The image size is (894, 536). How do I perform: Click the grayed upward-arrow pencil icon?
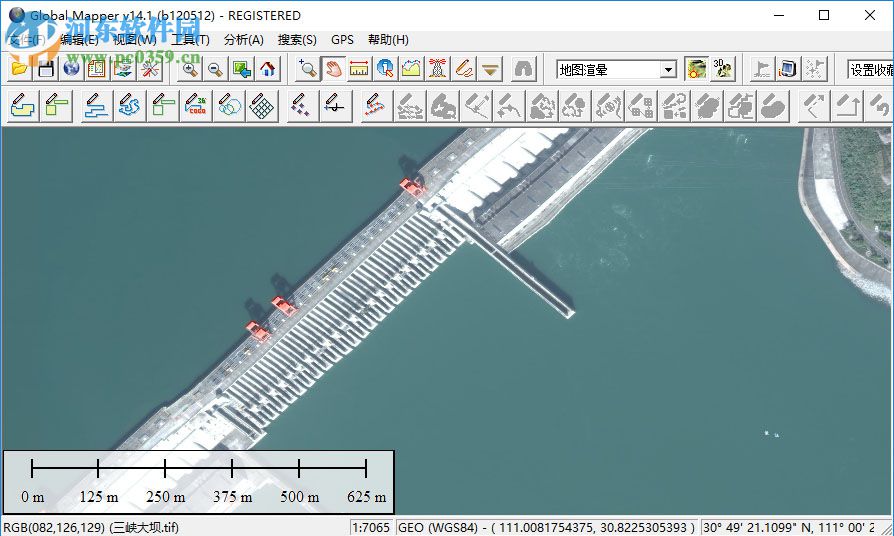(x=847, y=105)
